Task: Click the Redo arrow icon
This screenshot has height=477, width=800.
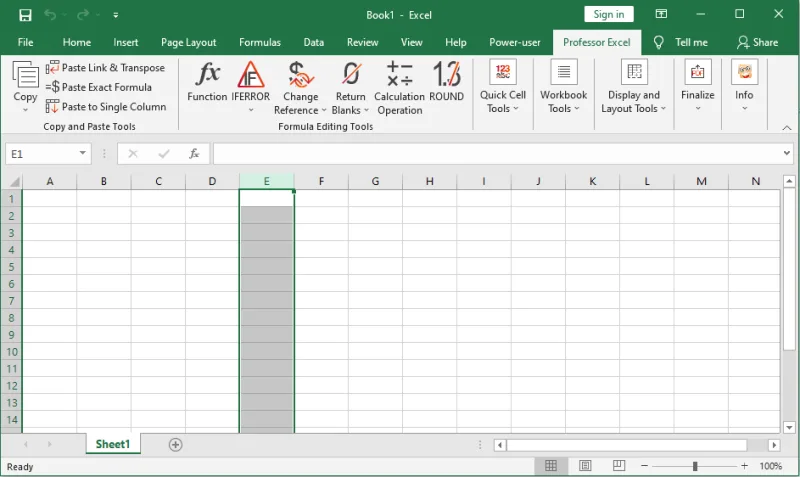Action: (83, 15)
